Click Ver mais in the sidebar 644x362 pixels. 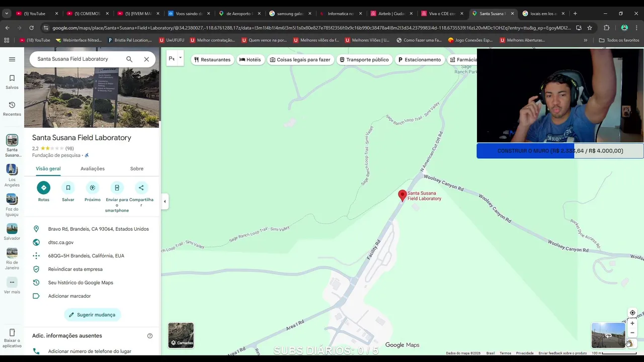pyautogui.click(x=12, y=285)
